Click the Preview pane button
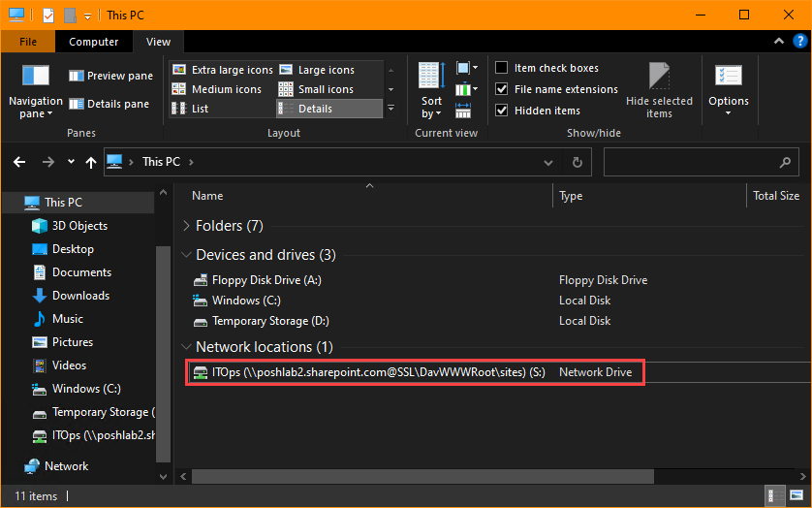Image resolution: width=812 pixels, height=508 pixels. click(x=110, y=76)
